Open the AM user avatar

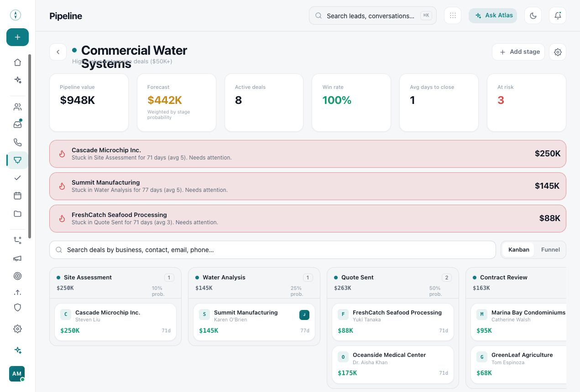point(17,374)
